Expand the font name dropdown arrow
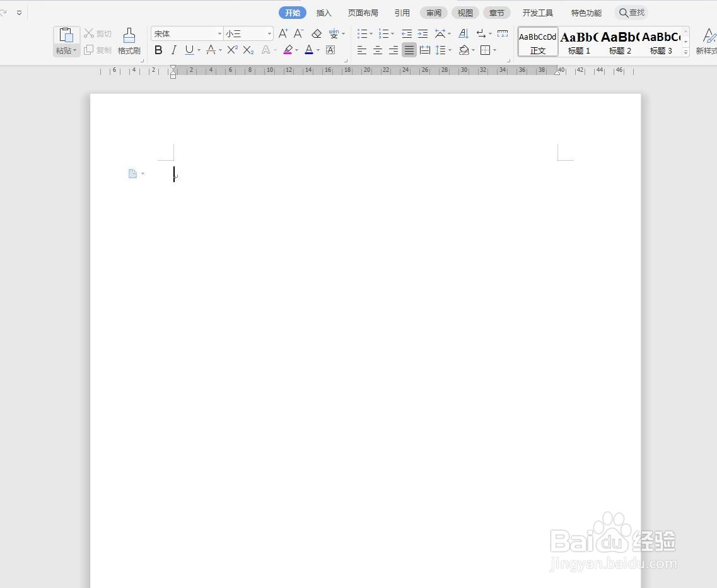This screenshot has width=717, height=588. click(x=219, y=34)
